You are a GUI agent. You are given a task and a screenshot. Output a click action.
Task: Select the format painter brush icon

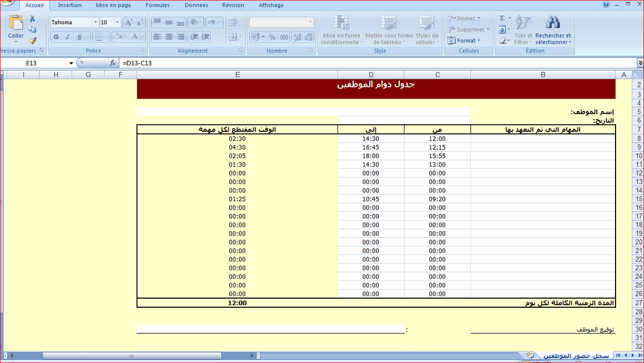pyautogui.click(x=32, y=40)
